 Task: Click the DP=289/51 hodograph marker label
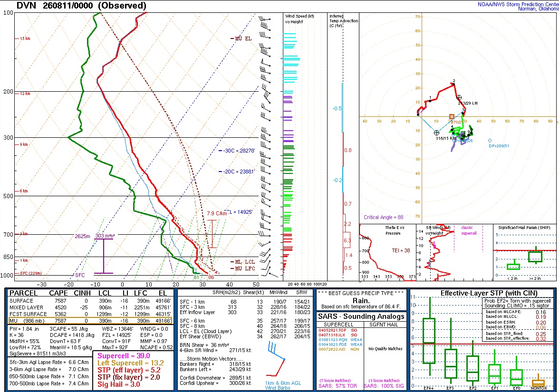pos(499,146)
